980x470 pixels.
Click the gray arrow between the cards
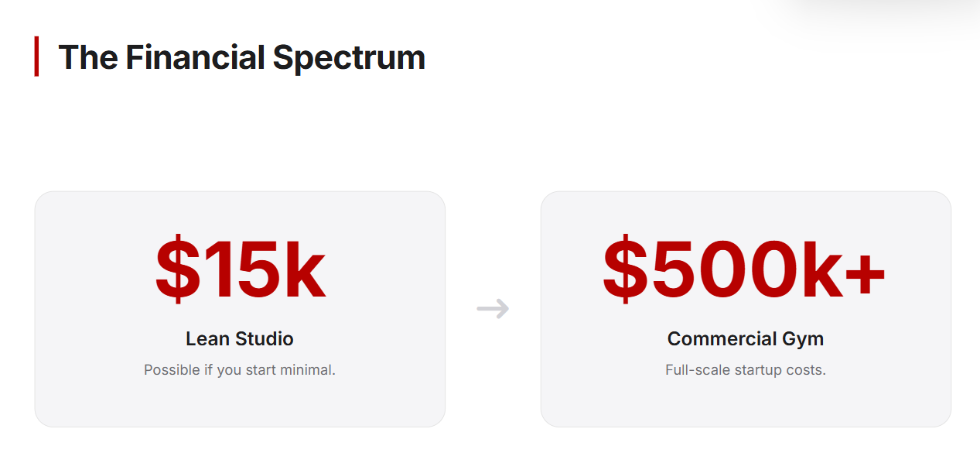[x=493, y=308]
